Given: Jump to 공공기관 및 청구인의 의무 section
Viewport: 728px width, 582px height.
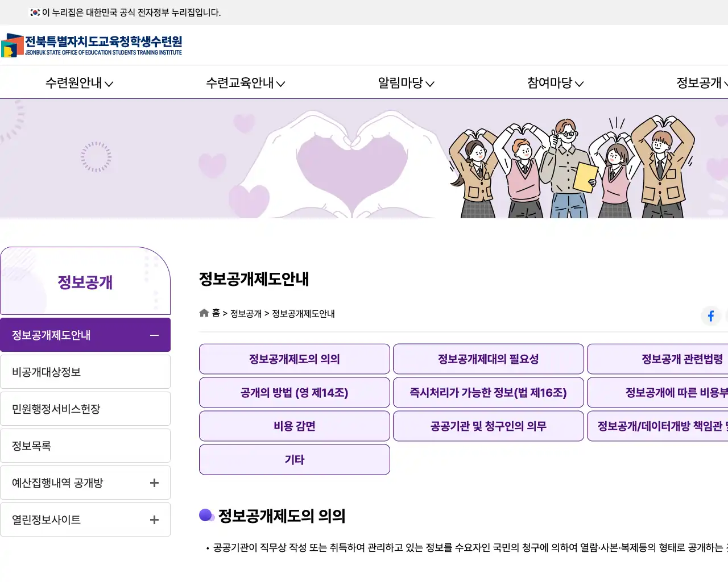Looking at the screenshot, I should (489, 426).
